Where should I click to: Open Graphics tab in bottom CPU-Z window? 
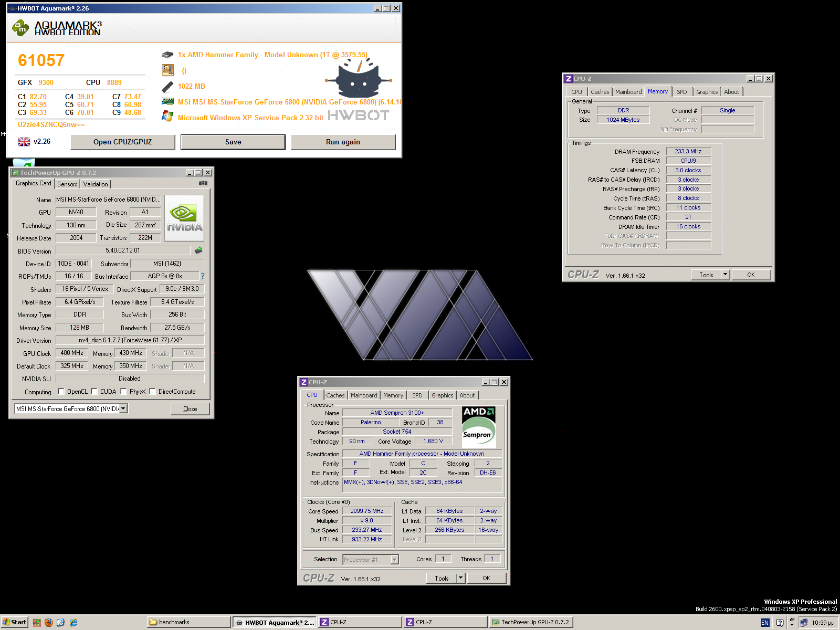point(443,395)
